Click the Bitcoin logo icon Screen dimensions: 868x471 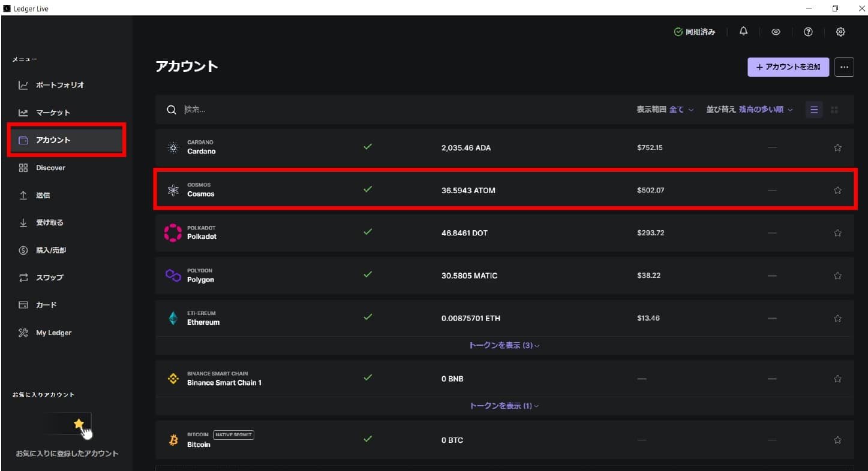pyautogui.click(x=173, y=440)
